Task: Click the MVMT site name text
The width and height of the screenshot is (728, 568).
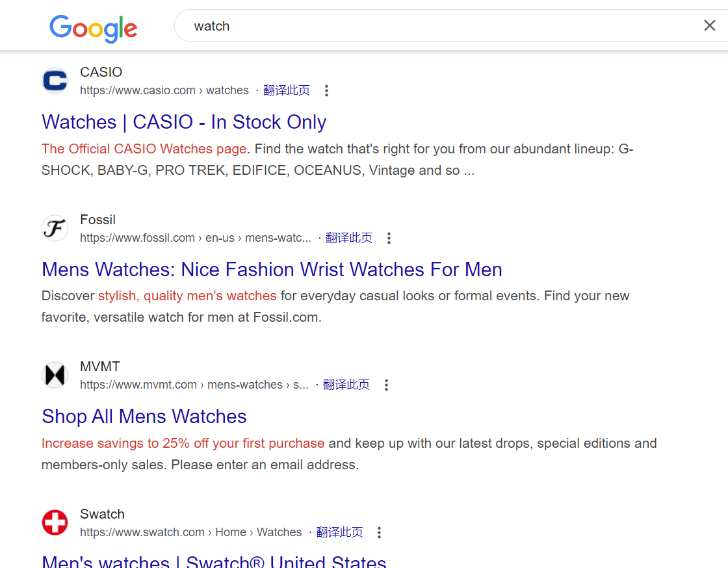Action: pyautogui.click(x=100, y=367)
